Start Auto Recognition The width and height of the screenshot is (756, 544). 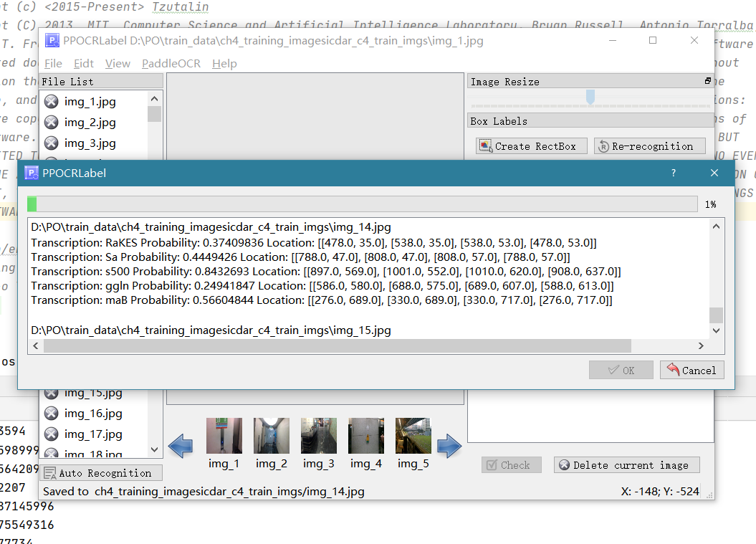101,473
